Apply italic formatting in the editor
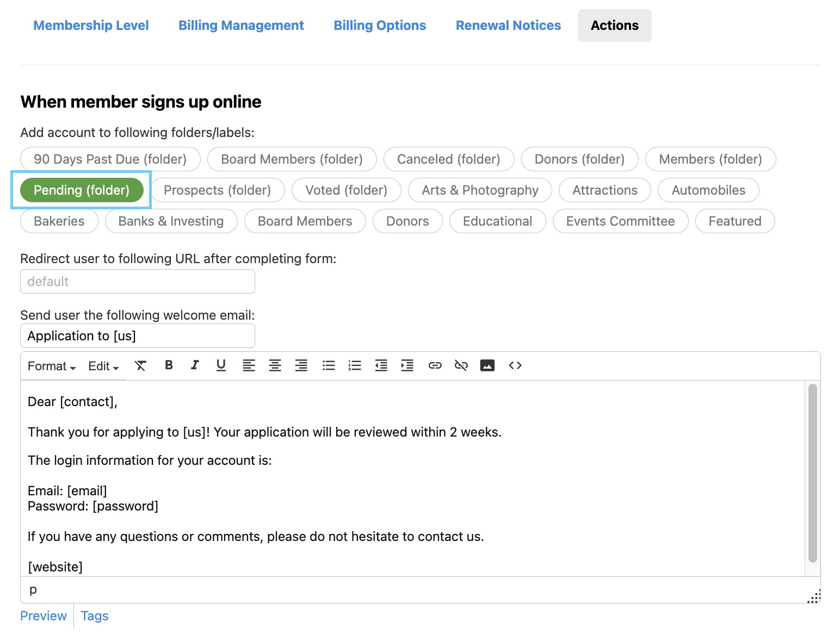840x641 pixels. [x=195, y=365]
